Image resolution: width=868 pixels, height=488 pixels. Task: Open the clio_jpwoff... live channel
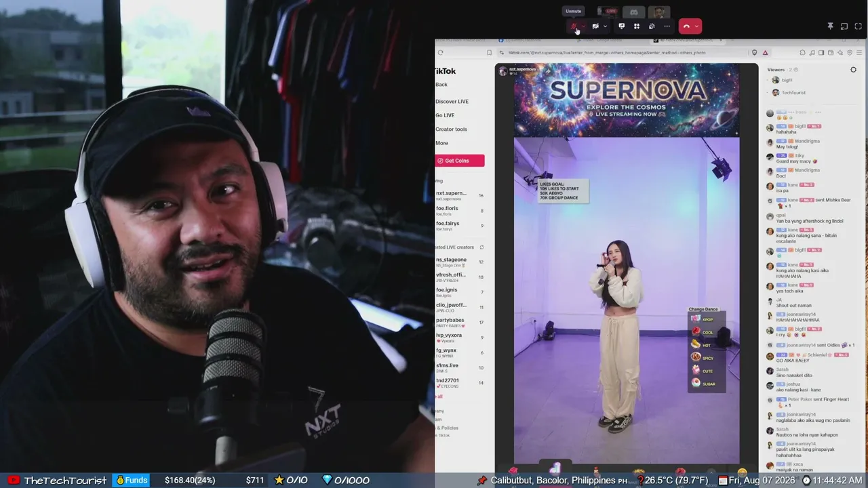459,307
